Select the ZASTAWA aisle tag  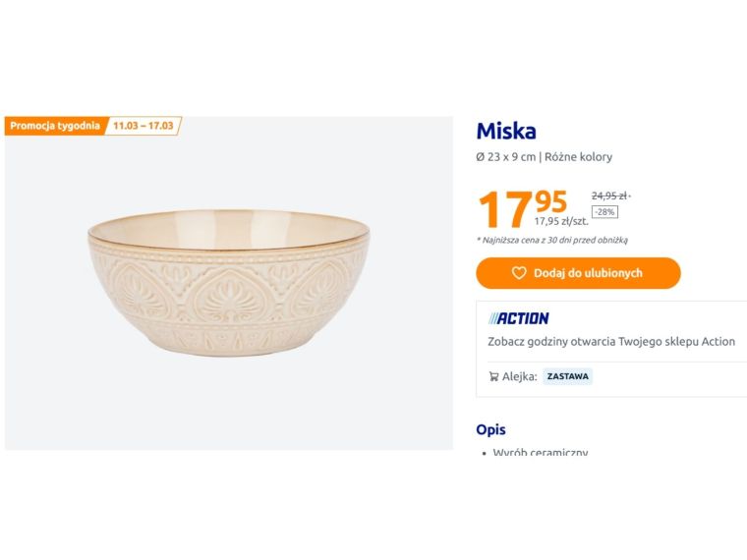(568, 376)
